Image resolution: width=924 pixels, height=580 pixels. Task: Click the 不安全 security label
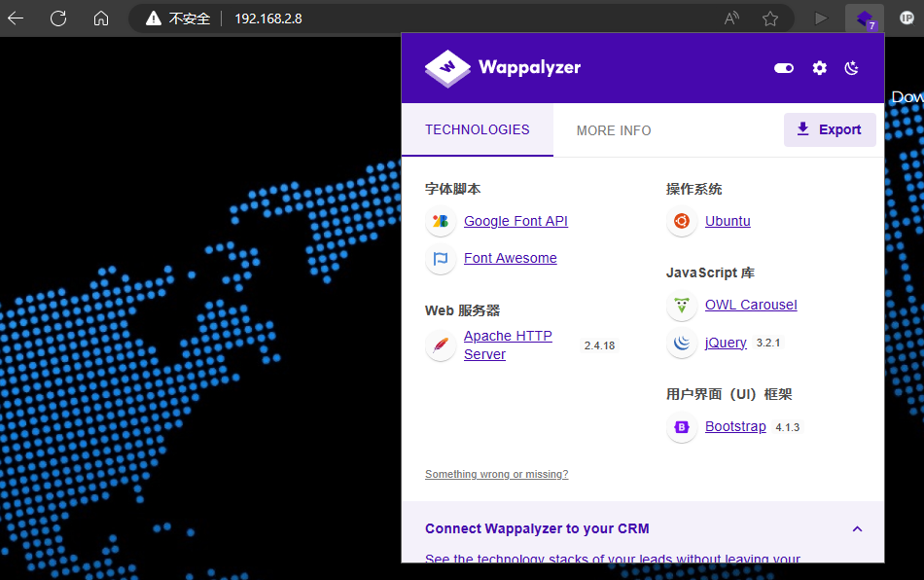click(x=189, y=18)
